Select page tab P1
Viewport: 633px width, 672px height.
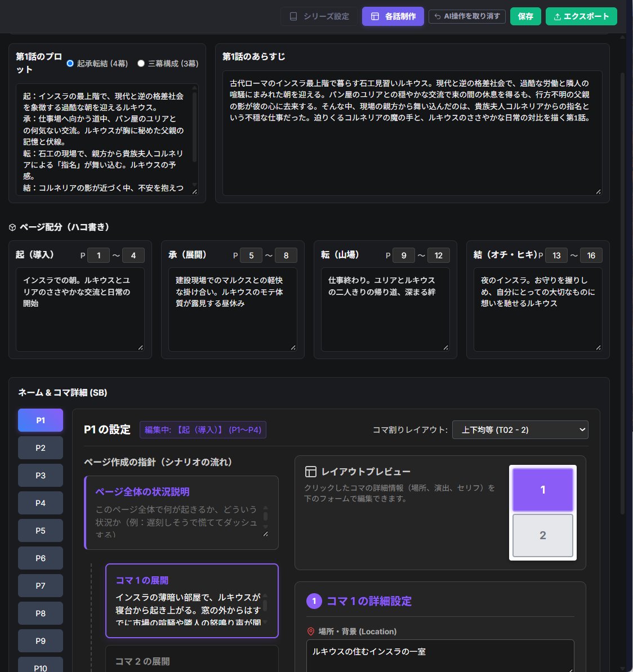(x=41, y=420)
